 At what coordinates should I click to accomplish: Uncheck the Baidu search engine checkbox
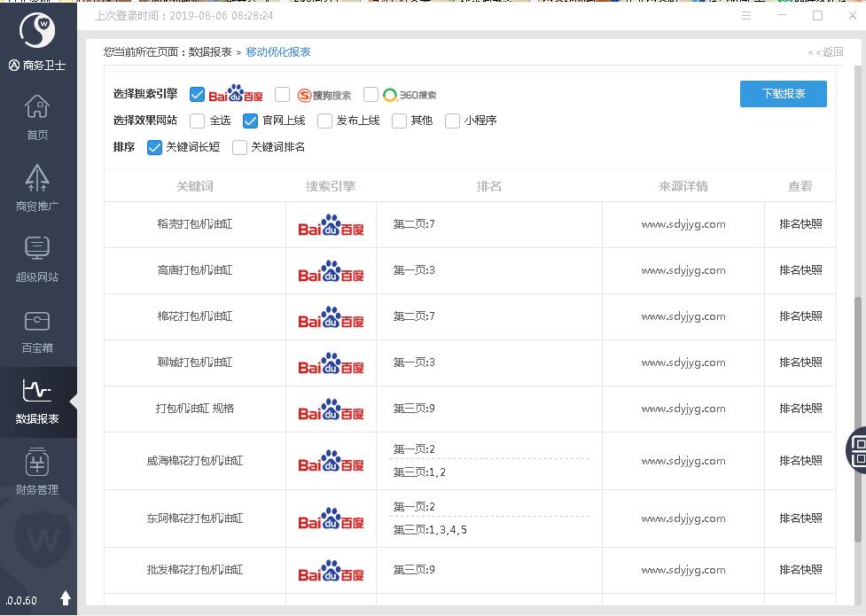[197, 95]
